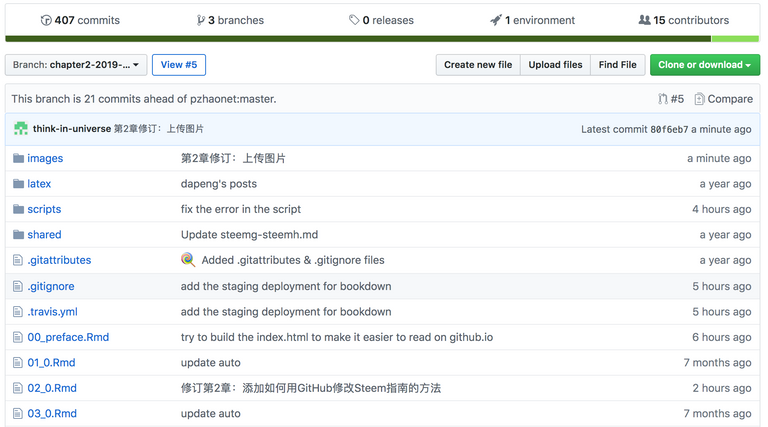Open the latex folder
This screenshot has height=427, width=768.
tap(39, 184)
